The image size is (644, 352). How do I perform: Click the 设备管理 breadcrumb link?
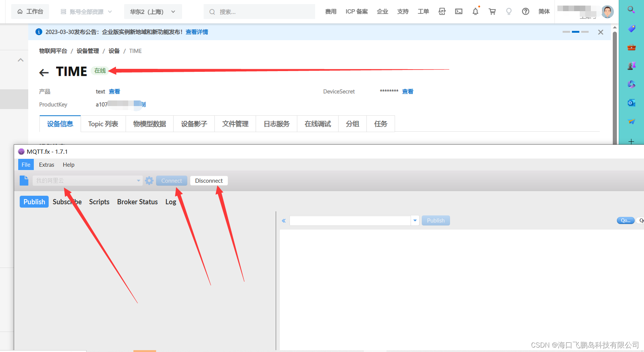click(x=88, y=51)
